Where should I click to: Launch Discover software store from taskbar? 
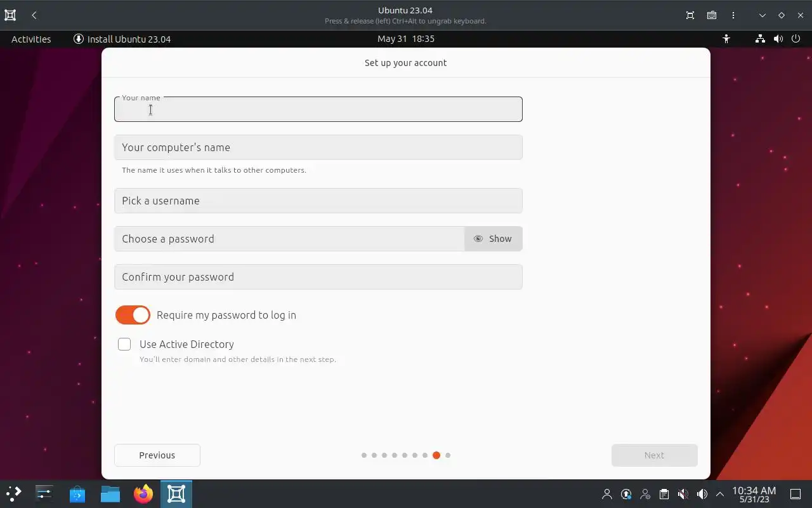pos(77,493)
